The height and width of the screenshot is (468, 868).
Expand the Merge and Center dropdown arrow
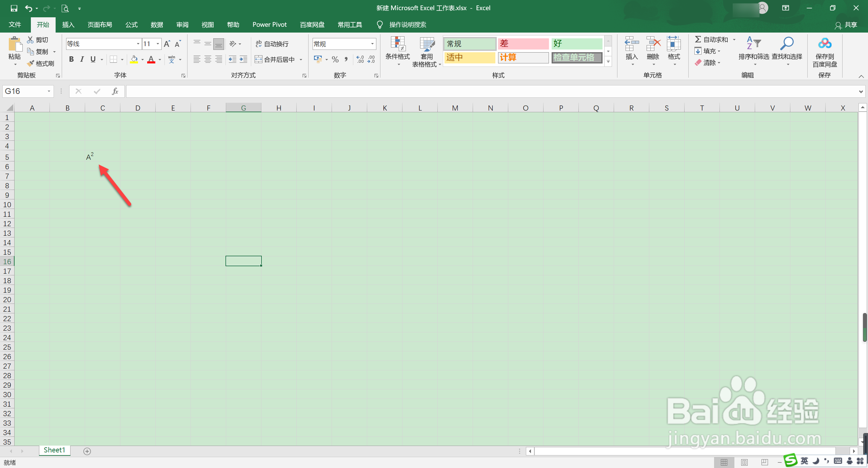[301, 60]
